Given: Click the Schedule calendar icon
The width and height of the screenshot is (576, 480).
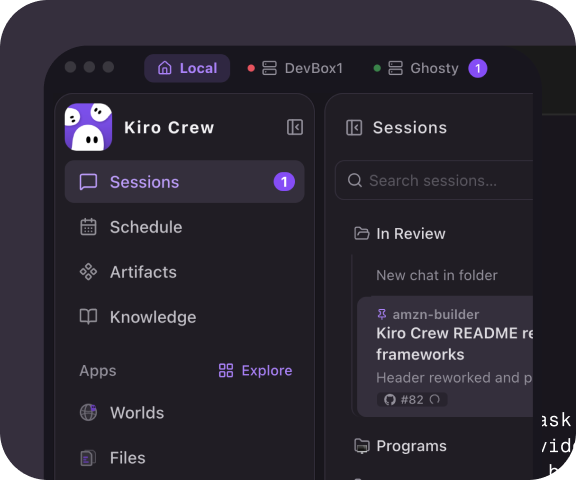Looking at the screenshot, I should (88, 227).
